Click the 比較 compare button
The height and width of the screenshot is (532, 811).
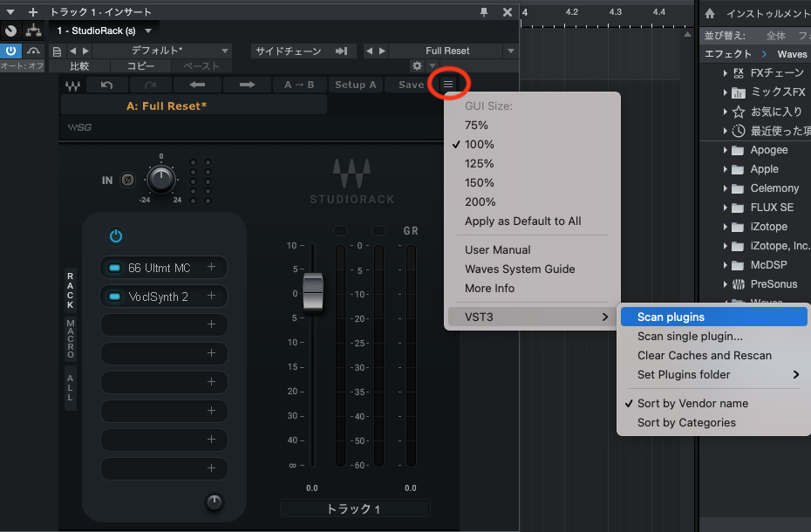point(79,66)
